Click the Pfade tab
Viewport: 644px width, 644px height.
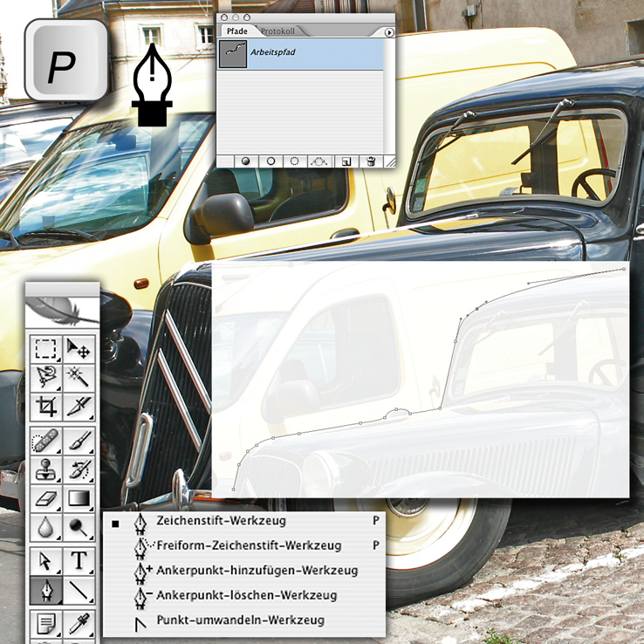click(236, 31)
